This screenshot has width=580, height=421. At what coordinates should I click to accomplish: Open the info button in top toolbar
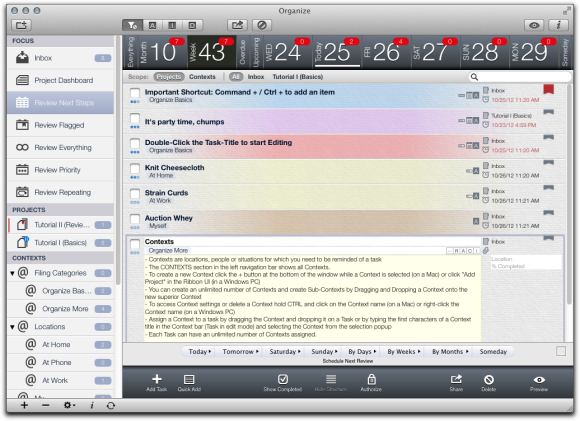pos(559,25)
